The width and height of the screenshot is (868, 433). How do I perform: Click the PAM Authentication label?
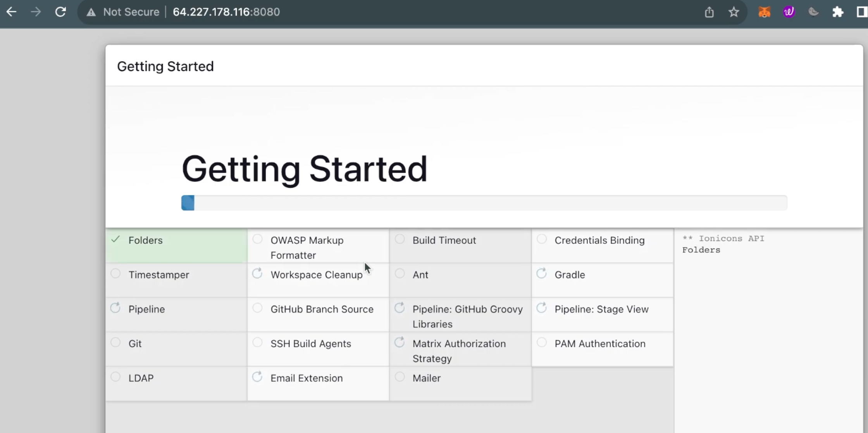point(600,344)
